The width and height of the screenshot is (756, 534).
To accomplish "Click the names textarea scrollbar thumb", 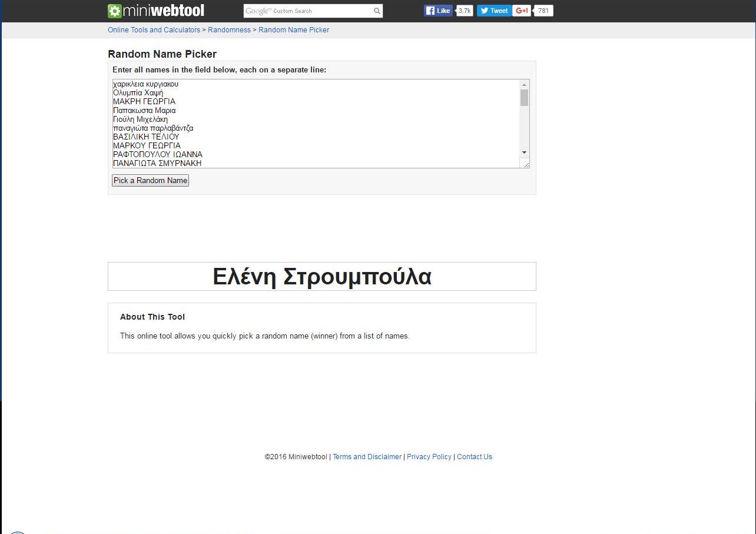I will tap(524, 98).
